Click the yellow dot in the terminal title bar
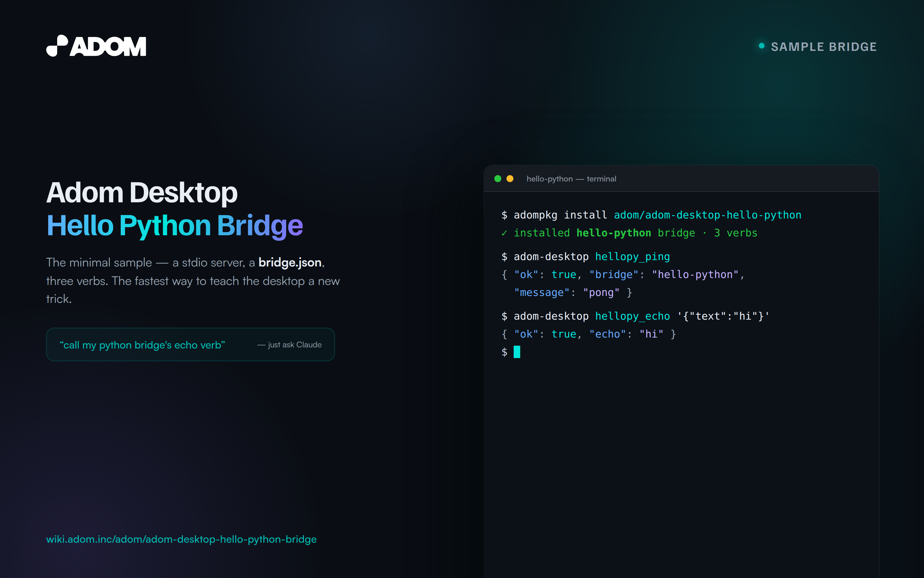 pos(510,179)
